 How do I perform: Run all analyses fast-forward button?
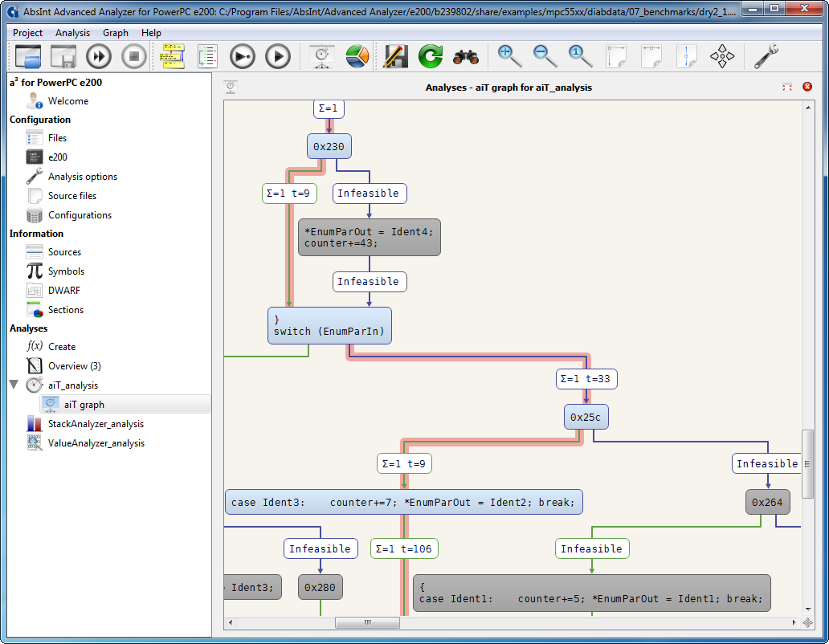tap(99, 56)
